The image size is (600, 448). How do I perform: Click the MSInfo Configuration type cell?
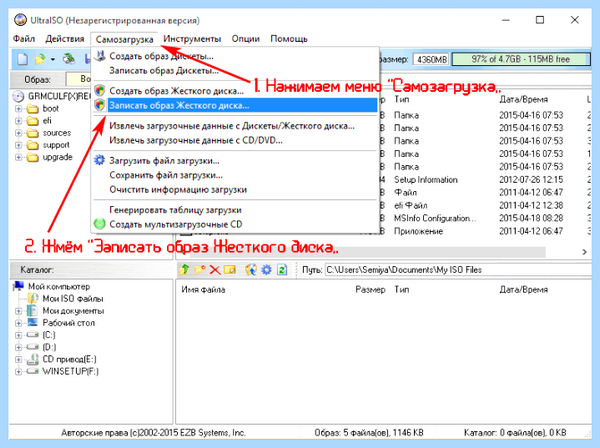[x=435, y=218]
